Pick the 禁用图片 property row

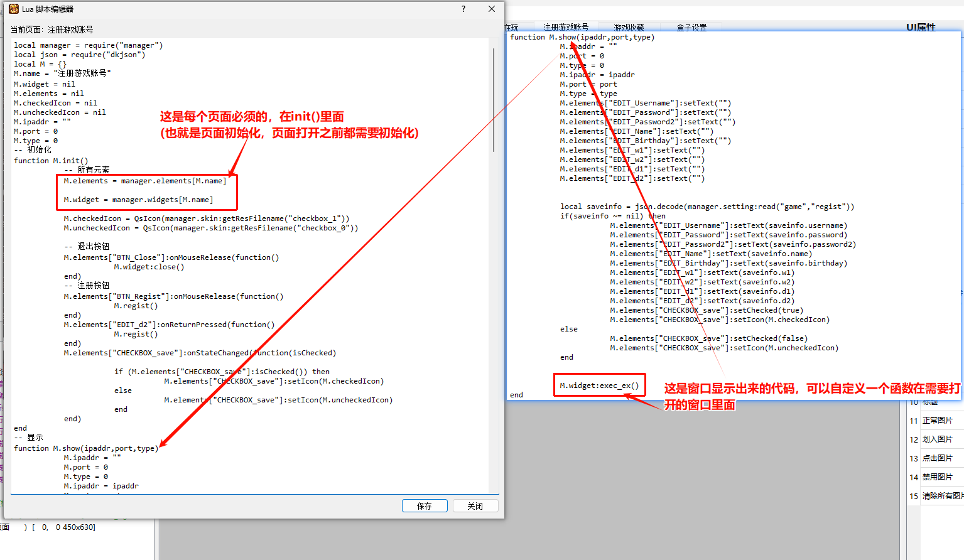[937, 477]
